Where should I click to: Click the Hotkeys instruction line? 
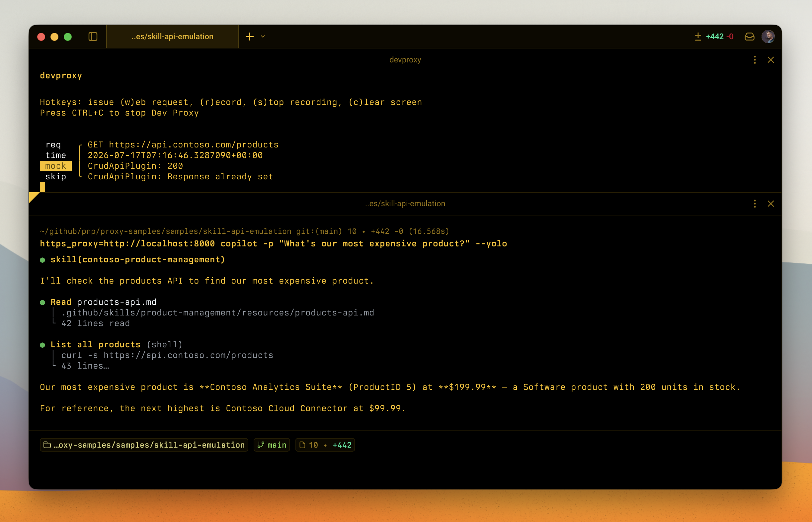tap(231, 102)
